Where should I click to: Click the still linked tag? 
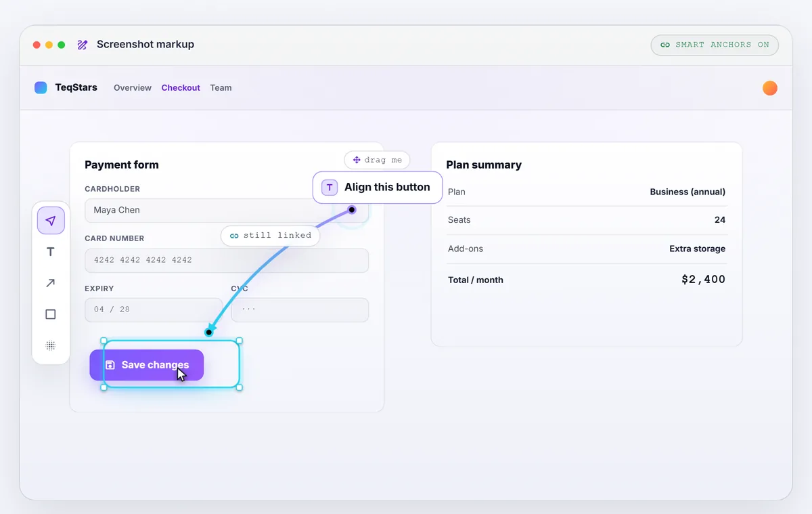[x=271, y=236]
